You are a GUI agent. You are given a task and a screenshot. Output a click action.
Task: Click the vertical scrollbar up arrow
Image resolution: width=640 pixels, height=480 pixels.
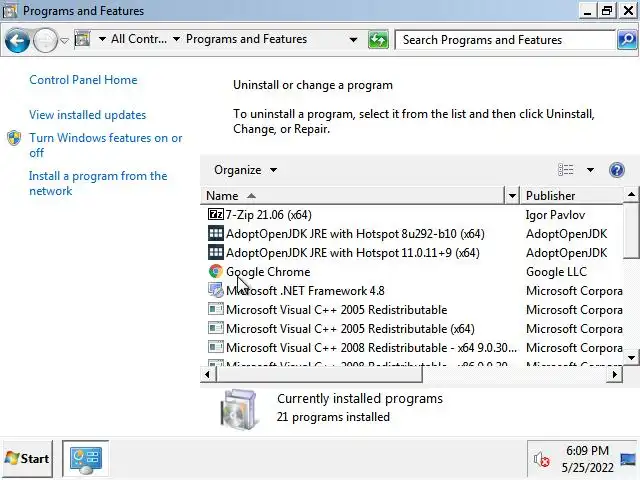[x=631, y=195]
